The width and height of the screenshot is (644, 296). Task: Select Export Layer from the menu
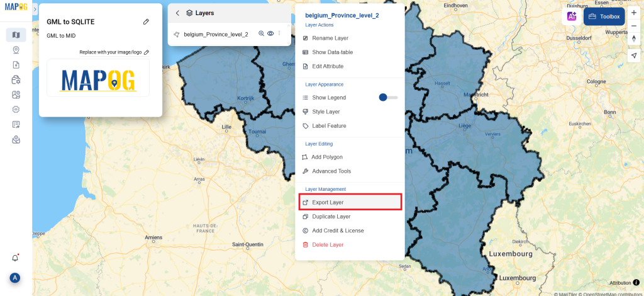[x=350, y=202]
